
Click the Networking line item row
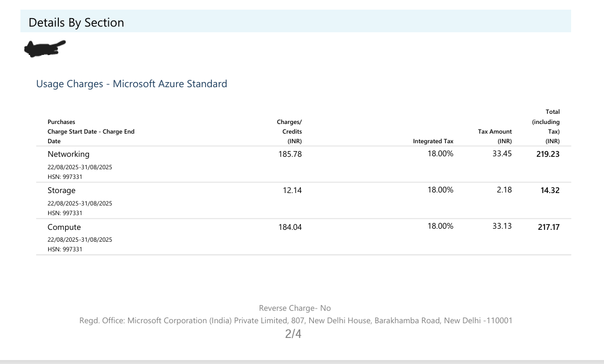(68, 154)
